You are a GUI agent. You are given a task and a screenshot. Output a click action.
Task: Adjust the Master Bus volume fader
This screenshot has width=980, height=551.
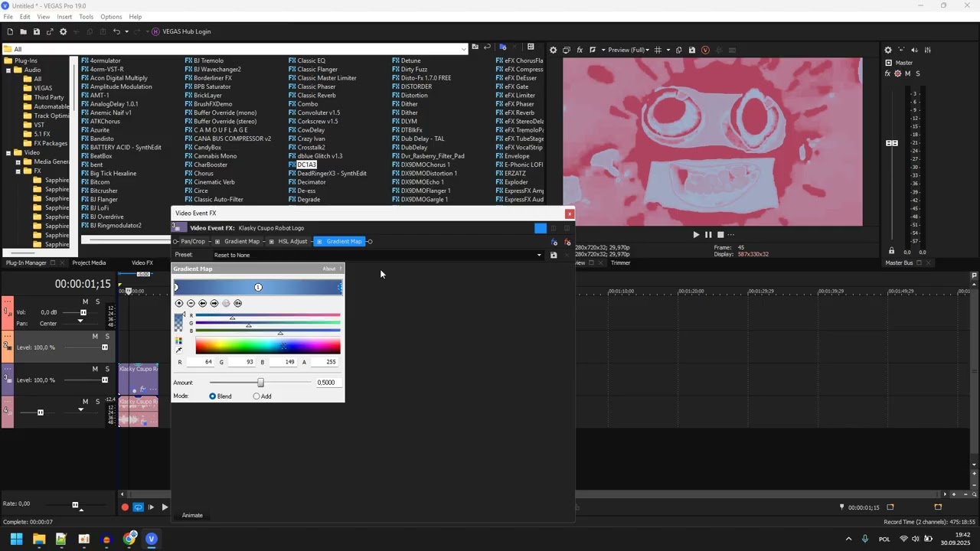click(892, 143)
